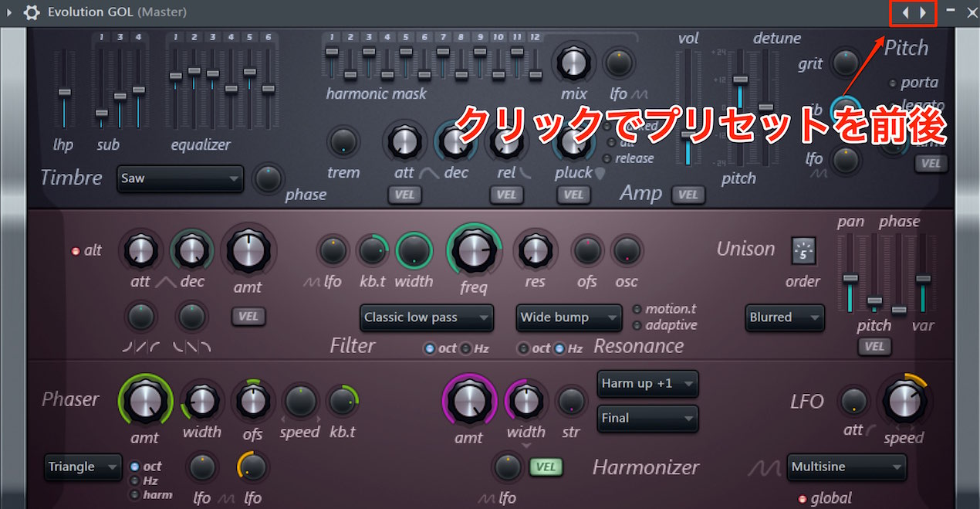Click the Filter kb.t knob
The height and width of the screenshot is (509, 980).
372,250
